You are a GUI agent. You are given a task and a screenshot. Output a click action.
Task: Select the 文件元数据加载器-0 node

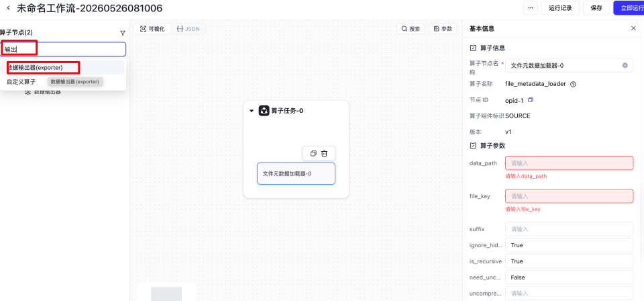pyautogui.click(x=296, y=173)
